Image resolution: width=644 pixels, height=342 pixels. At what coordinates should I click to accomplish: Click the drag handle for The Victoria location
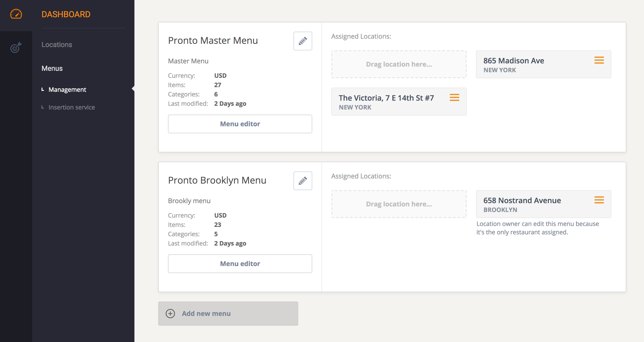point(454,98)
